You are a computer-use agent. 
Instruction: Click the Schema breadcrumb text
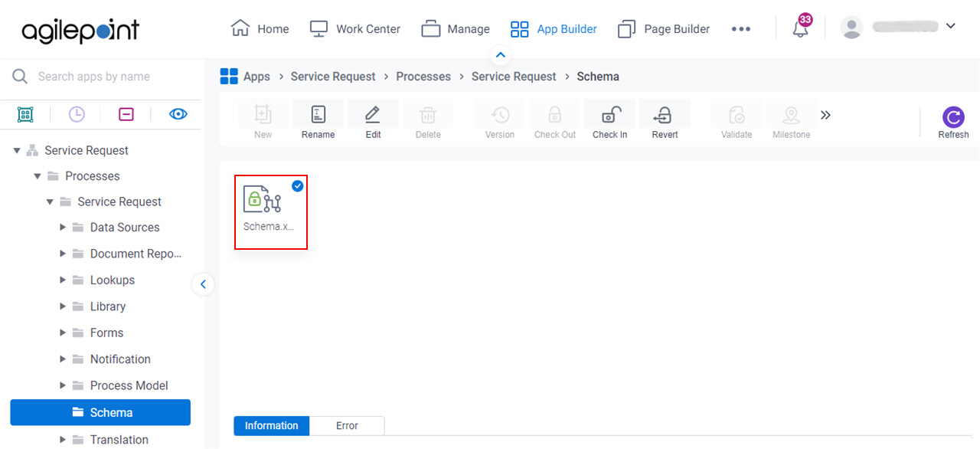[598, 77]
